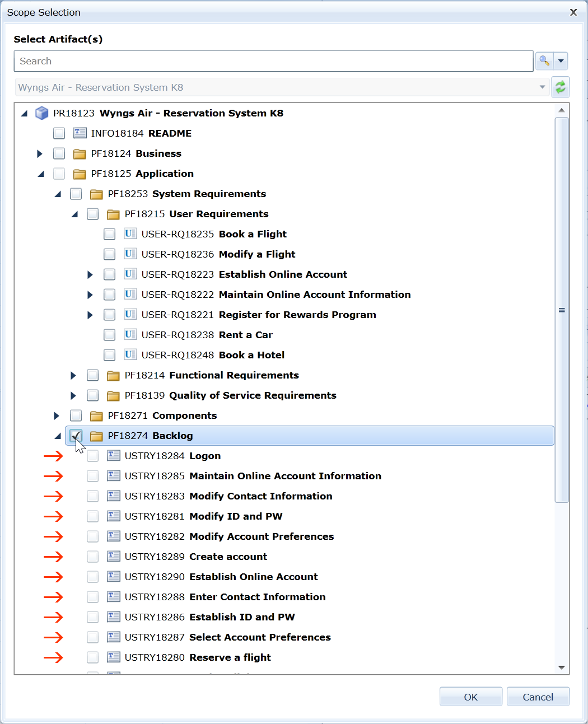This screenshot has width=588, height=724.
Task: Click the Logon story icon
Action: (114, 456)
